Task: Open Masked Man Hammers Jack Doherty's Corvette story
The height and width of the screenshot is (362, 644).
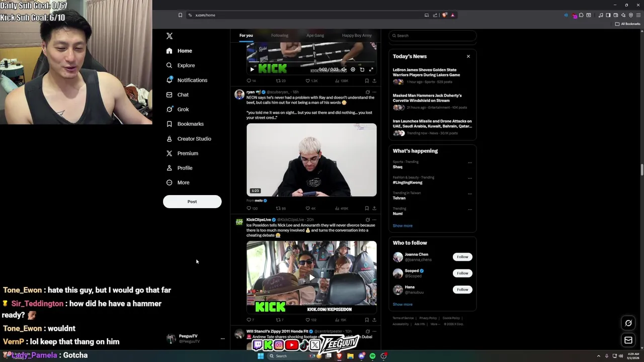Action: click(x=427, y=98)
